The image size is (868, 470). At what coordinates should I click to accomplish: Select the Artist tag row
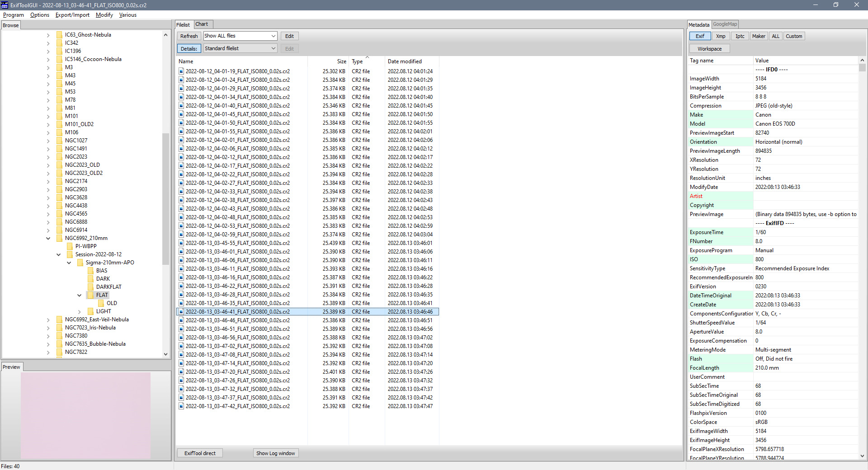pos(773,196)
